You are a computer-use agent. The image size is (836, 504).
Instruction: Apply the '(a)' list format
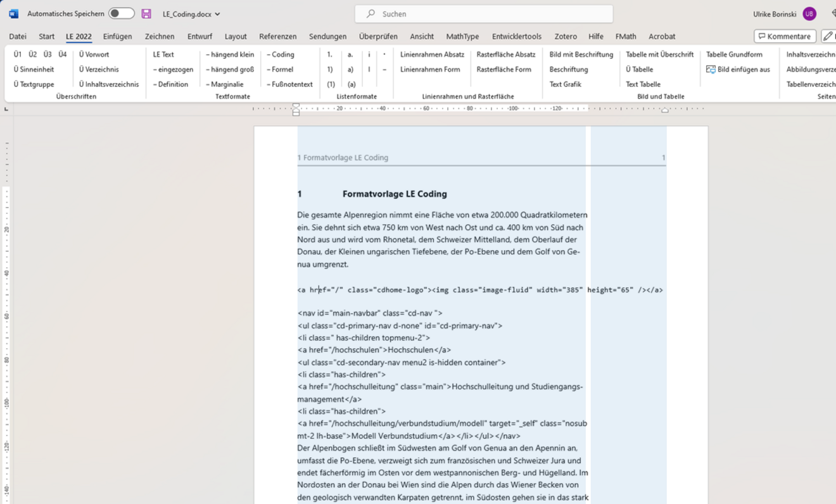pyautogui.click(x=351, y=84)
